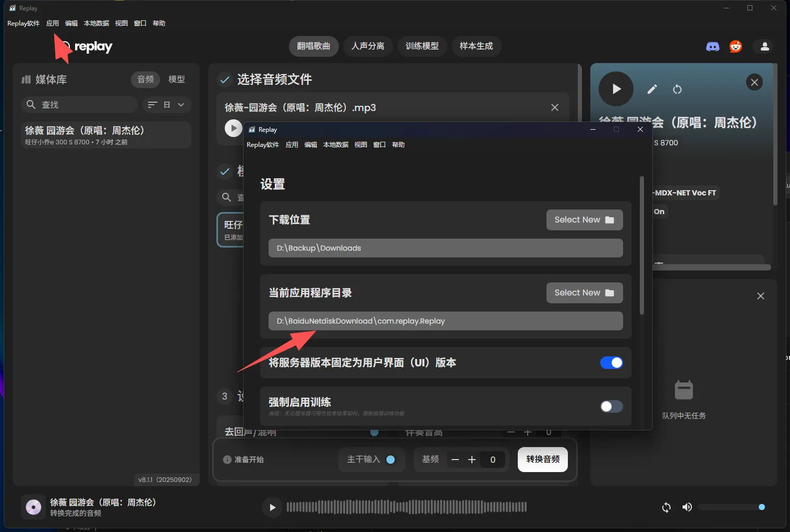Viewport: 790px width, 532px height.
Task: Open the MDX-NET Voc FT model selector
Action: [685, 193]
